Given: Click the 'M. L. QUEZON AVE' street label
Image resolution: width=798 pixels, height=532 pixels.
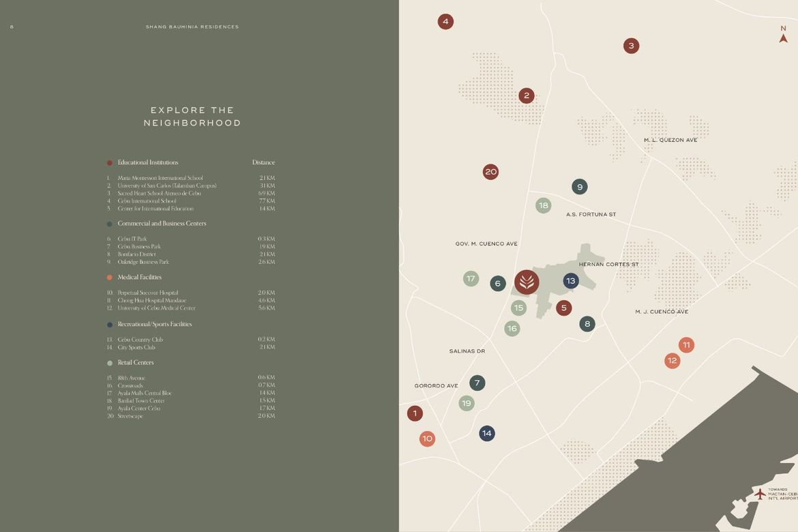Looking at the screenshot, I should [670, 140].
